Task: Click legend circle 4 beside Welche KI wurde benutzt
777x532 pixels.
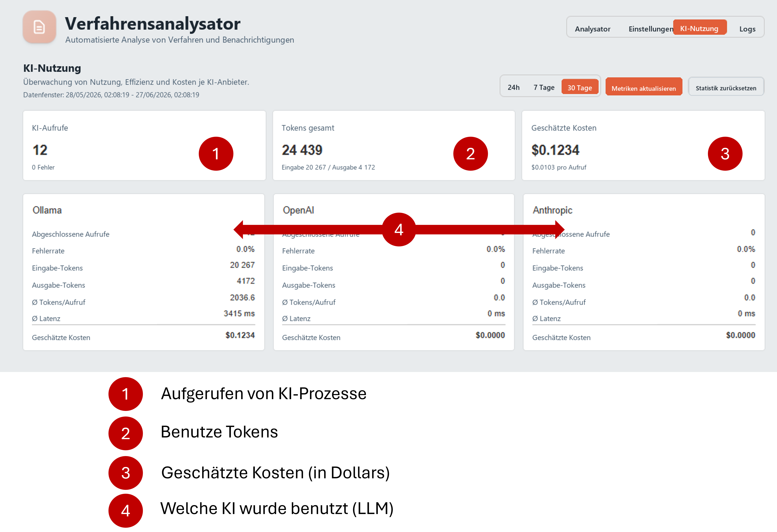Action: coord(126,511)
